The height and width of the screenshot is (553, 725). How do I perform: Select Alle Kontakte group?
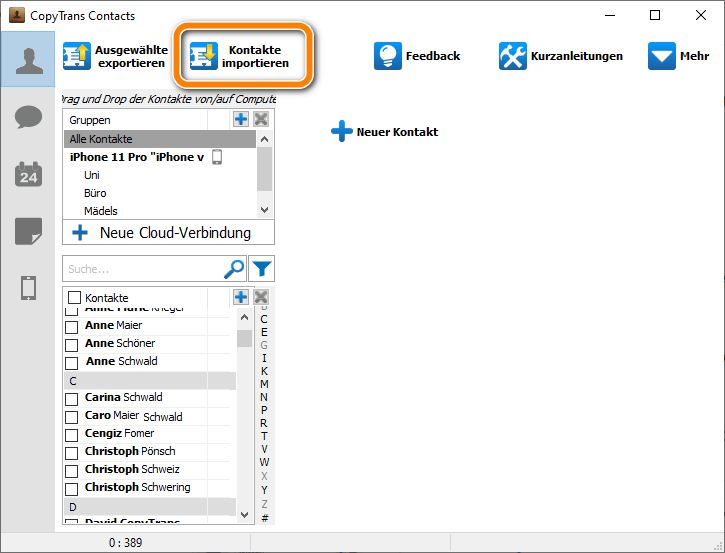click(160, 139)
